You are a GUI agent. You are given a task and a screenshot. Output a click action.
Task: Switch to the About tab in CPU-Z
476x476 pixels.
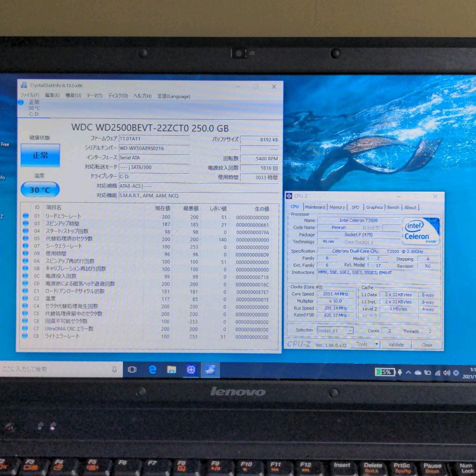tap(410, 208)
